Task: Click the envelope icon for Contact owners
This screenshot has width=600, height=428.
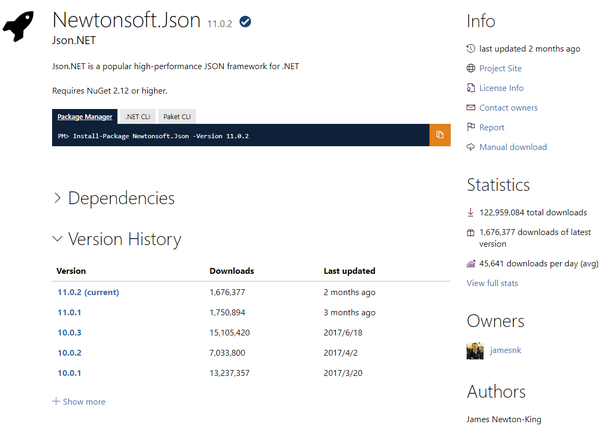Action: 472,107
